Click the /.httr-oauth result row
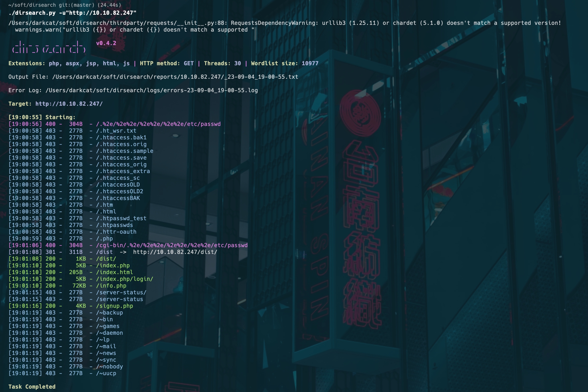This screenshot has width=588, height=392. coord(72,232)
